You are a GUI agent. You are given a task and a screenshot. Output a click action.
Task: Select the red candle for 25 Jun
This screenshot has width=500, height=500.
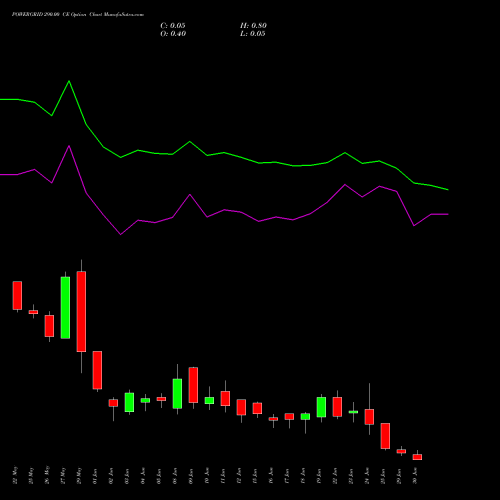coord(385,436)
